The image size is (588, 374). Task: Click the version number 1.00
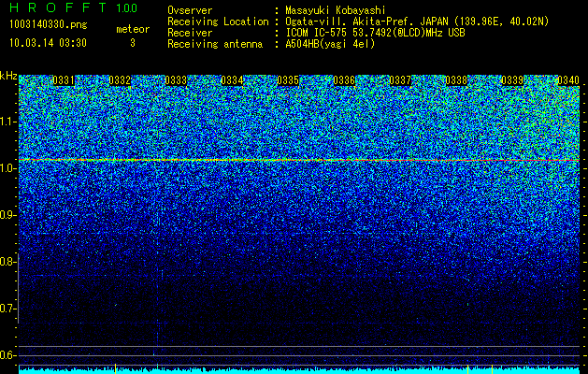tap(127, 7)
